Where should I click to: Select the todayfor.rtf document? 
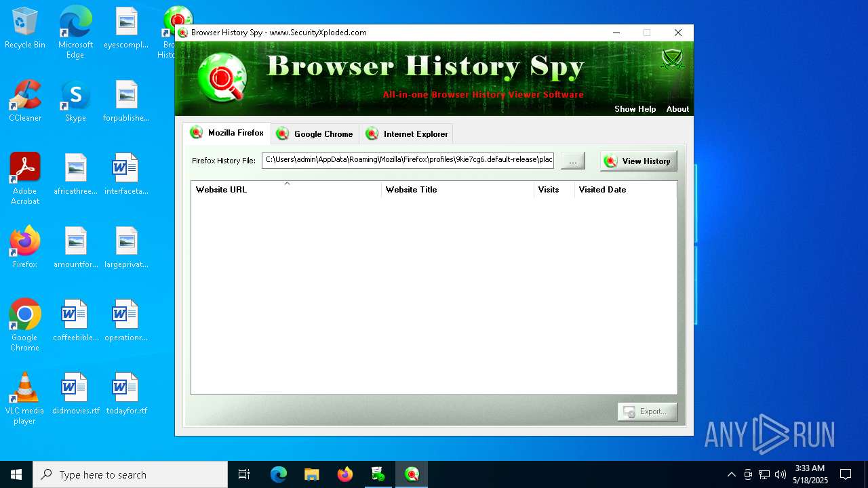pos(126,394)
